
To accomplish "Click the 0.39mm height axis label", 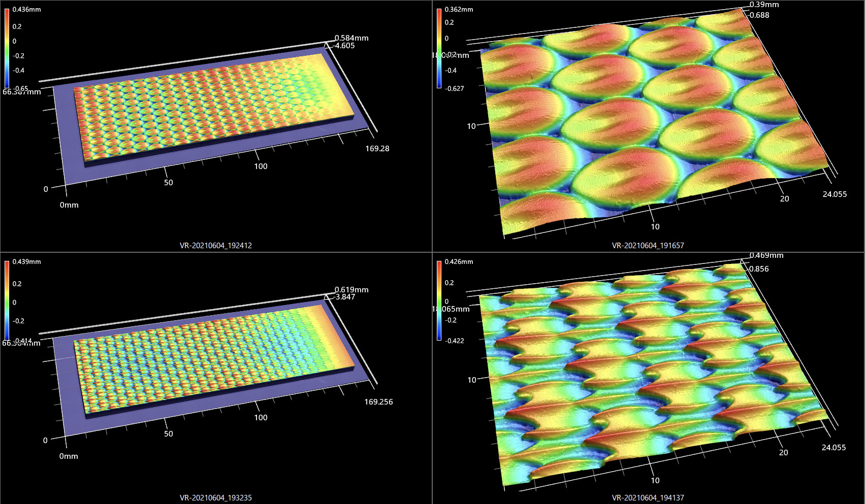I will click(764, 5).
